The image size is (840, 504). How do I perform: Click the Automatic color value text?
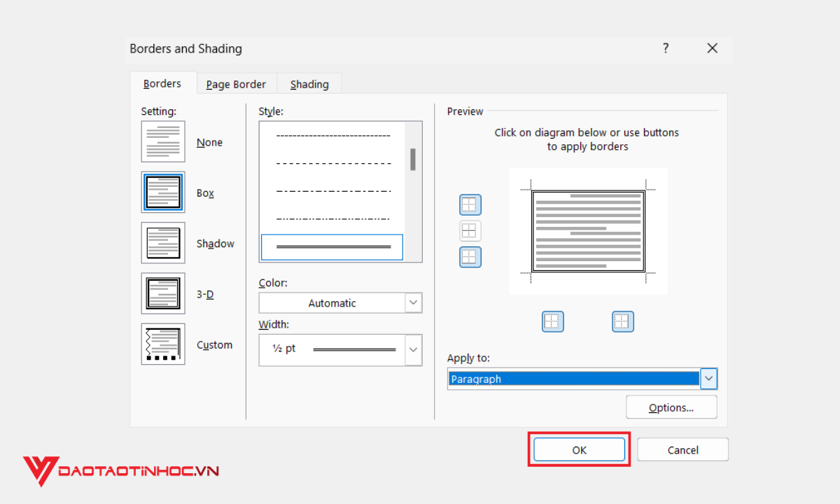coord(332,303)
